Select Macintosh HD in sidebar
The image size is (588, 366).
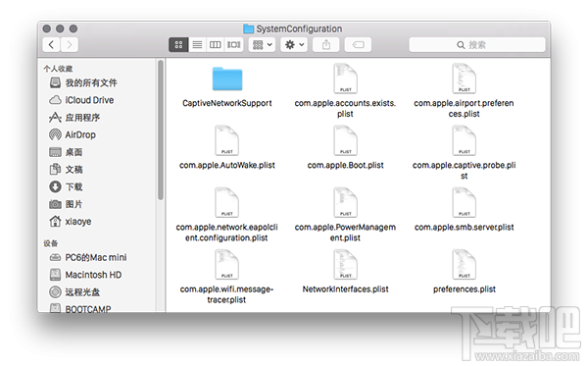point(85,275)
